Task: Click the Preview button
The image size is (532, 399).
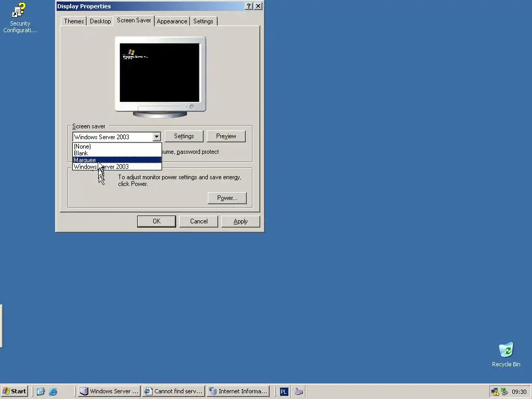Action: pos(226,136)
